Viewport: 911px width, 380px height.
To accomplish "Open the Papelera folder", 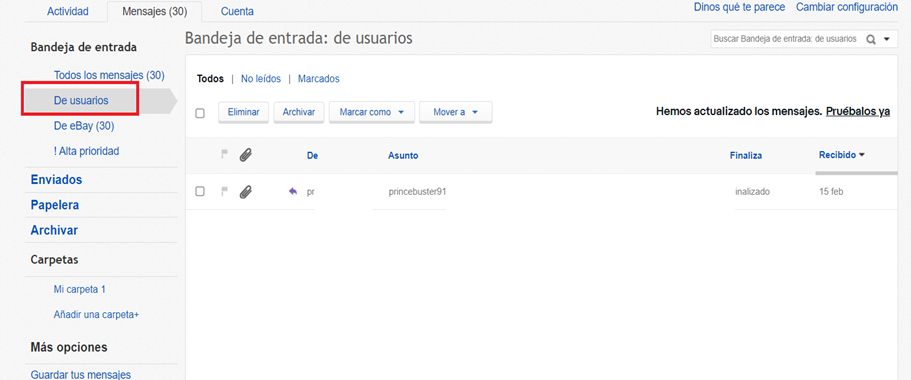I will coord(55,205).
